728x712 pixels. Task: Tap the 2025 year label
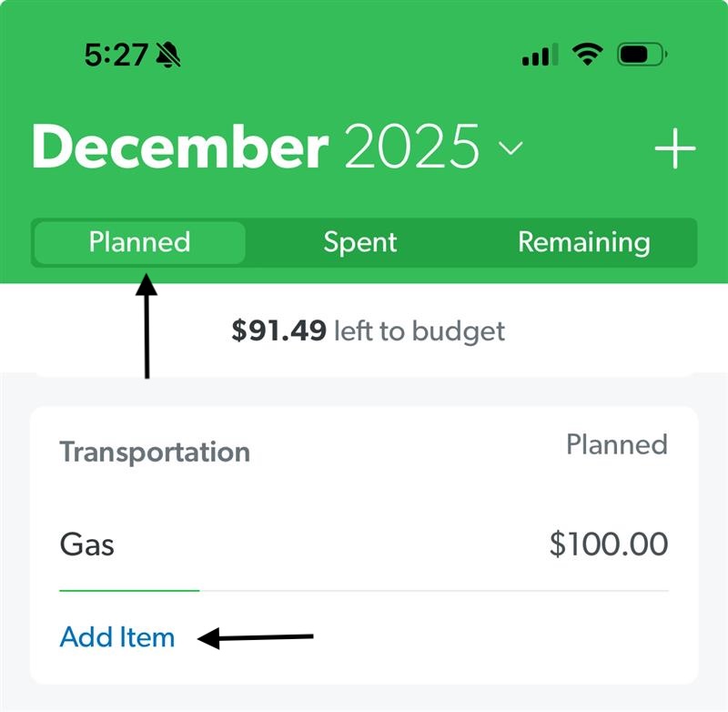click(412, 147)
